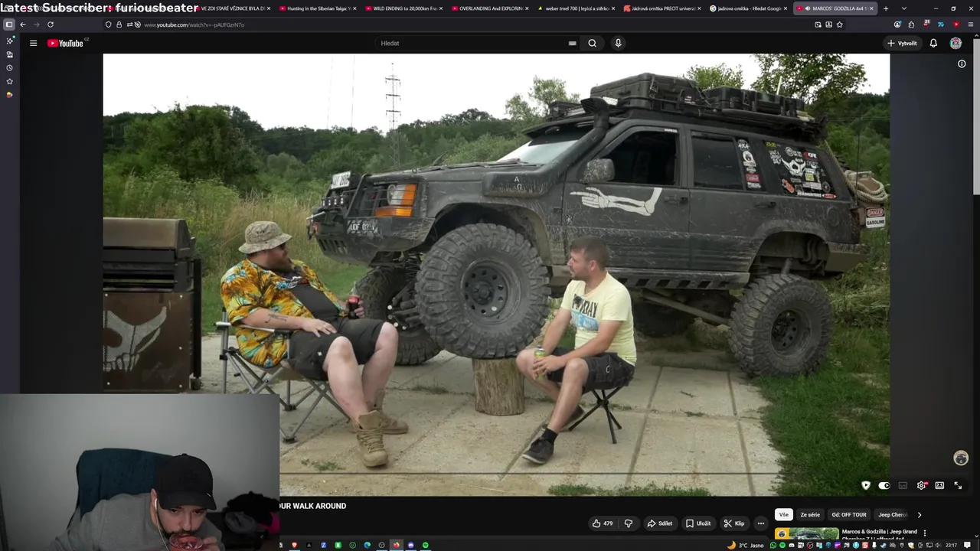Open the tracking protection shield icon
The height and width of the screenshot is (551, 980).
coord(108,24)
